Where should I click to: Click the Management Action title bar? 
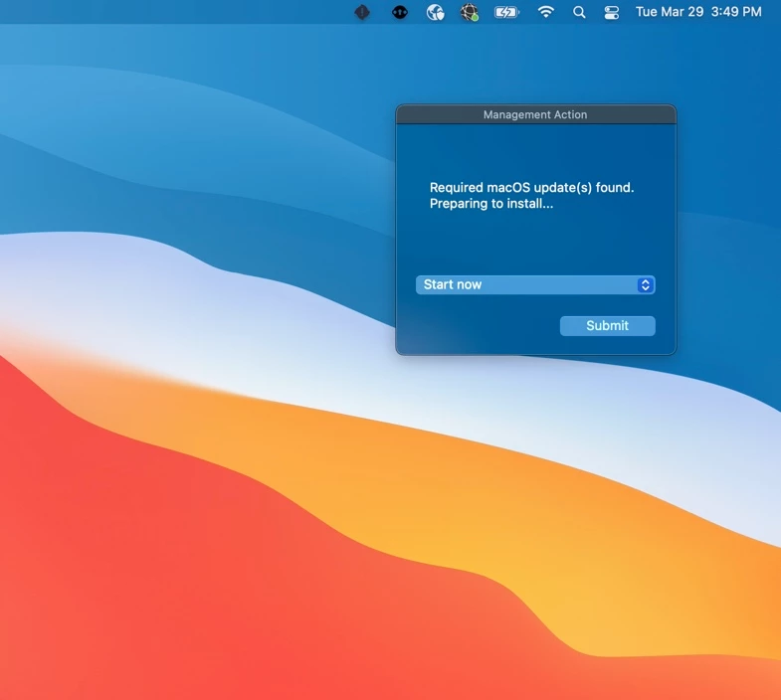tap(536, 114)
